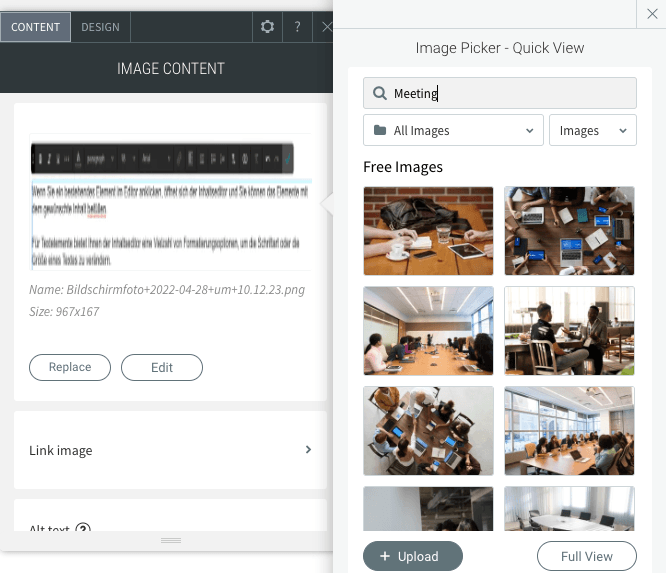Open the settings gear in panel header
Viewport: 666px width, 573px height.
(267, 27)
